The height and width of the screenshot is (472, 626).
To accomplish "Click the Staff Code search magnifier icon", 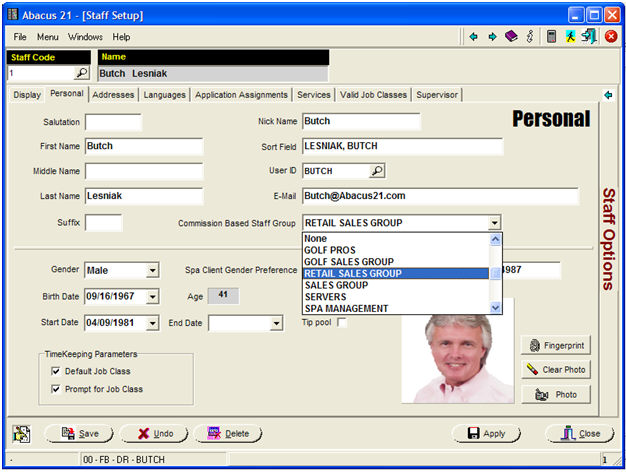I will point(81,73).
